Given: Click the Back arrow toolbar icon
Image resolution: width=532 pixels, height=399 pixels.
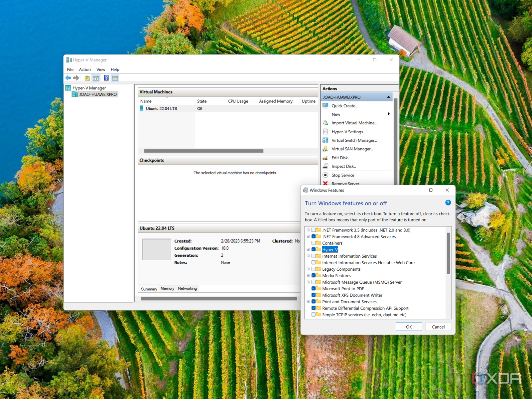Looking at the screenshot, I should click(x=68, y=78).
